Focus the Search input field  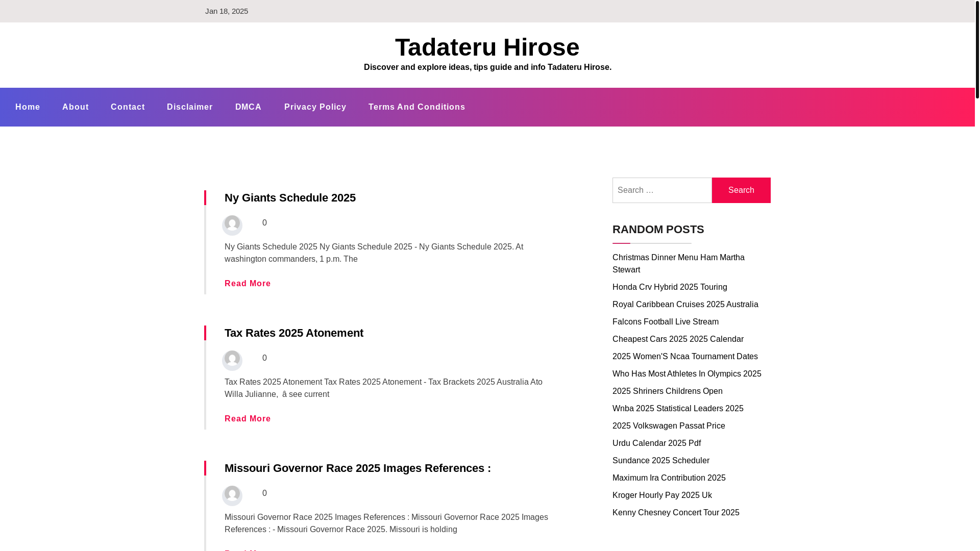click(x=662, y=190)
